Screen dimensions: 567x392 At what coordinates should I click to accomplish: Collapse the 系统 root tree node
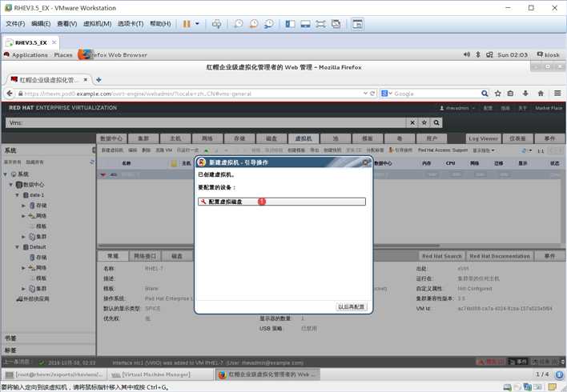[x=6, y=174]
